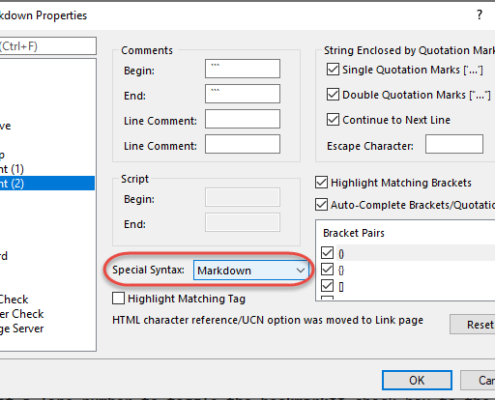Click the Ctrl+F search box

tap(48, 46)
